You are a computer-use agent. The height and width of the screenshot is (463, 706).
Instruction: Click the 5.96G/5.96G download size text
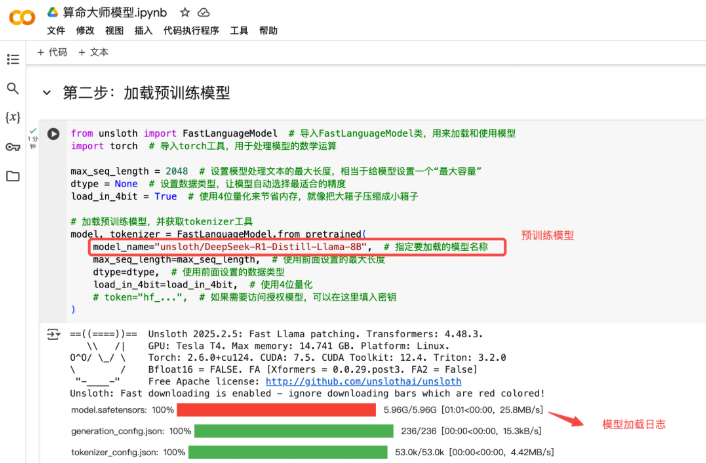410,410
